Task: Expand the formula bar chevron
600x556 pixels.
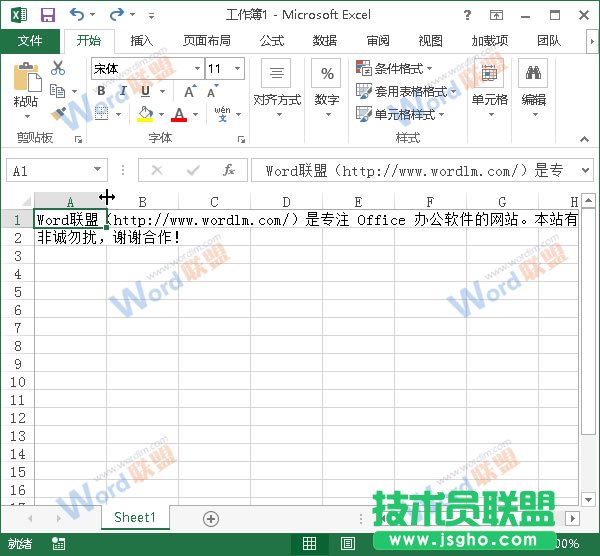Action: click(585, 170)
